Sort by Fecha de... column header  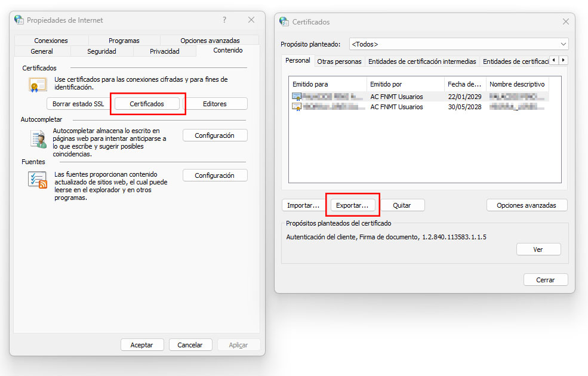point(465,84)
